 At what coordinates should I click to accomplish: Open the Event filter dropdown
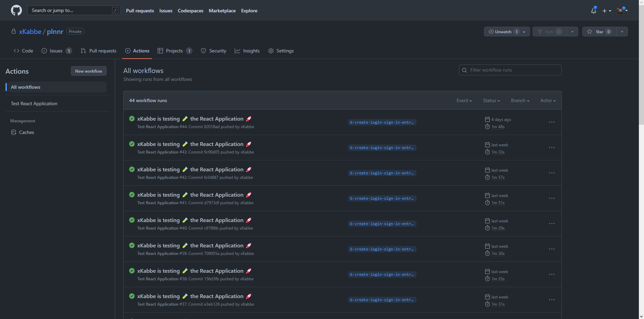(464, 100)
